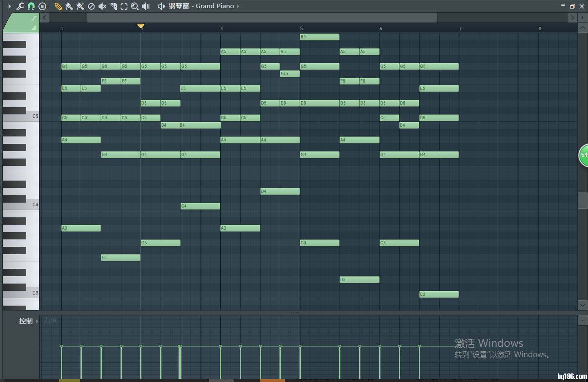Click the horizontal scroll left arrow

(x=45, y=18)
